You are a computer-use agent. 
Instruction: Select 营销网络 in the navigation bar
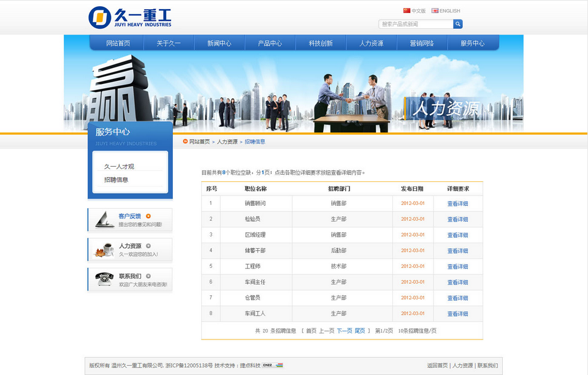pyautogui.click(x=422, y=44)
